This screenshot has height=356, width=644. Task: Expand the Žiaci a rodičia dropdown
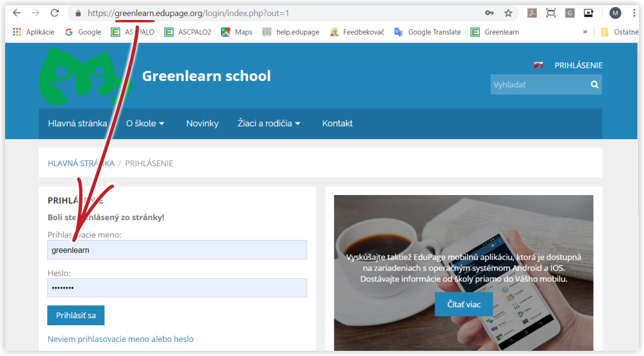[x=269, y=124]
